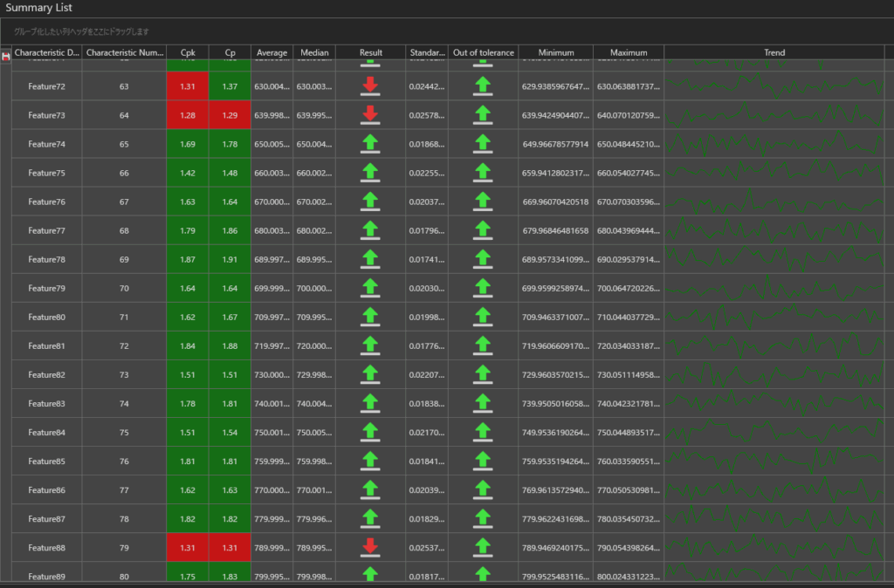The width and height of the screenshot is (894, 588).
Task: Open the Trend sparkline for Feature82
Action: (774, 374)
